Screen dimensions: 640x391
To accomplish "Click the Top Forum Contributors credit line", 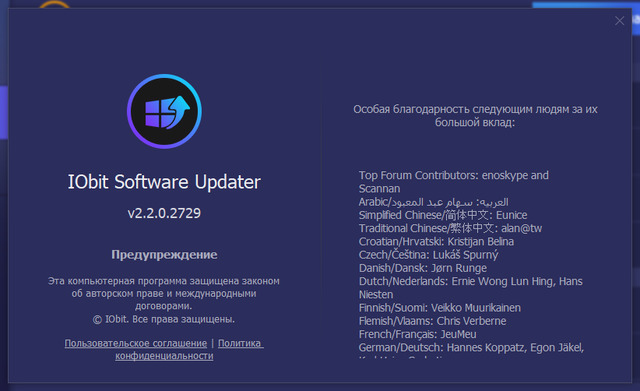I will pos(453,182).
